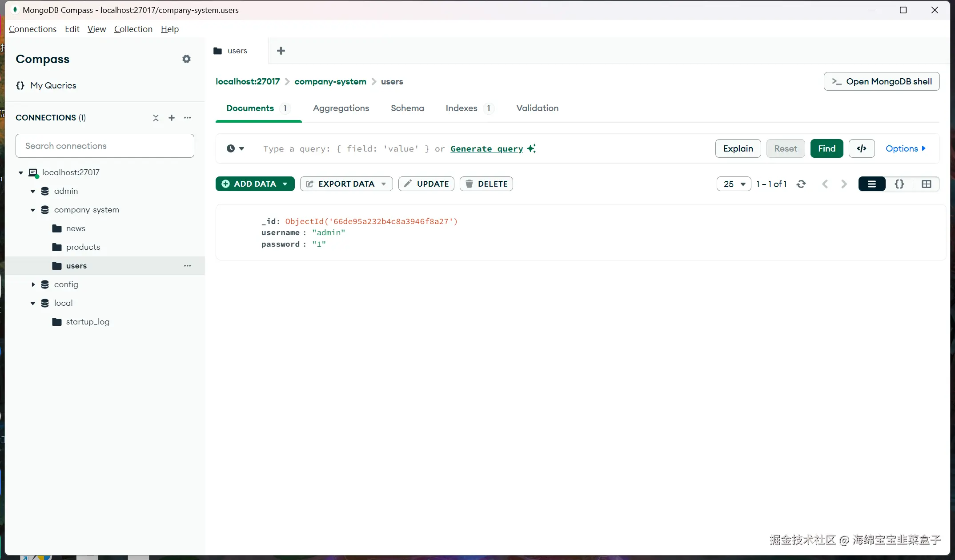This screenshot has width=955, height=560.
Task: Click the add new connection plus icon
Action: coord(172,118)
